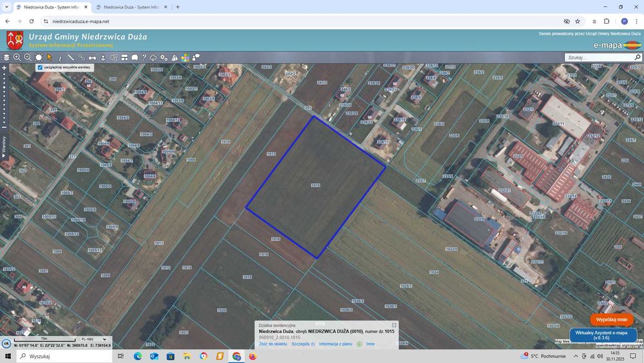644x363 pixels.
Task: Open Chrome profile avatar
Action: (624, 21)
